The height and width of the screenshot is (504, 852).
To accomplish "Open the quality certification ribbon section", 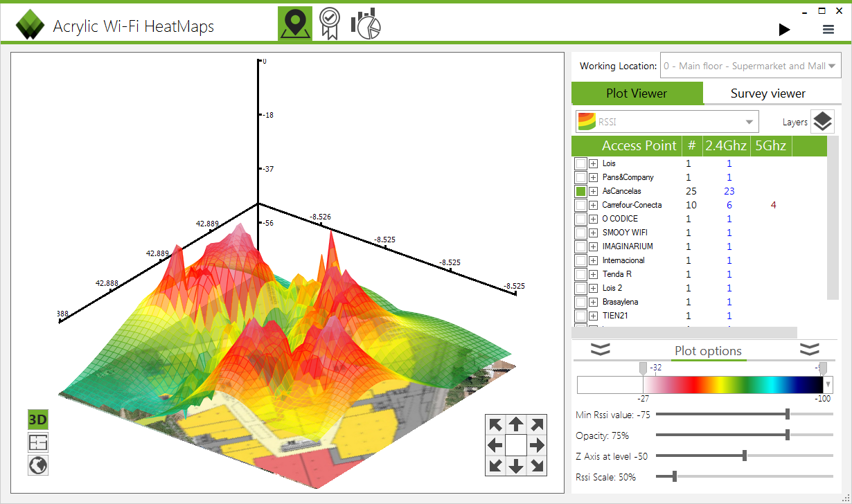I will [330, 24].
